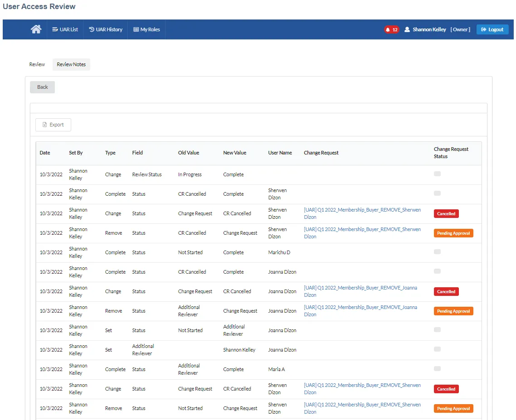The image size is (516, 420).
Task: Click the first Pending Approval badge
Action: coord(453,233)
